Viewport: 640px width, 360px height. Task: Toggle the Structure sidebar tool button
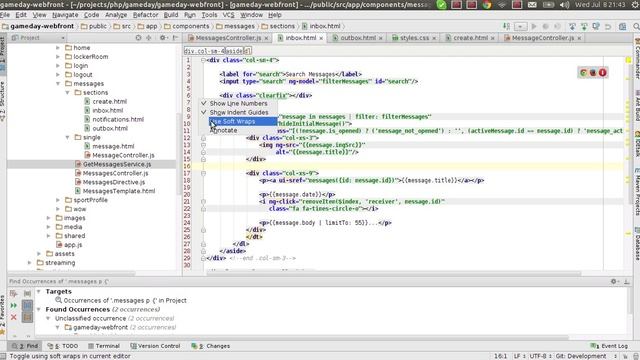tap(2, 101)
